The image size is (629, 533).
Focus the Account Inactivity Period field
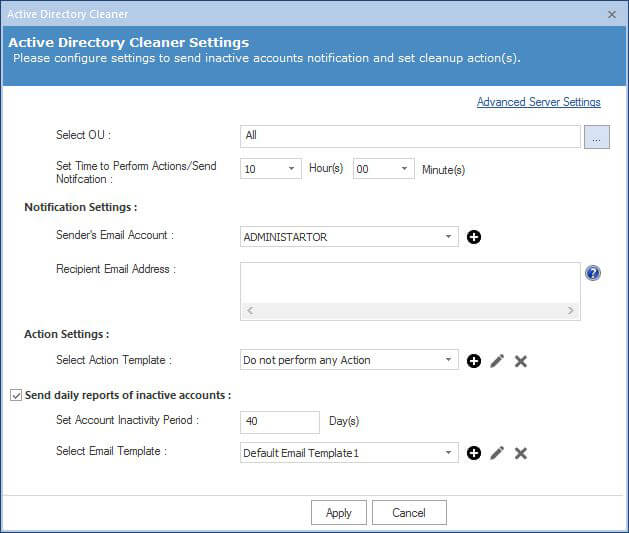[280, 422]
